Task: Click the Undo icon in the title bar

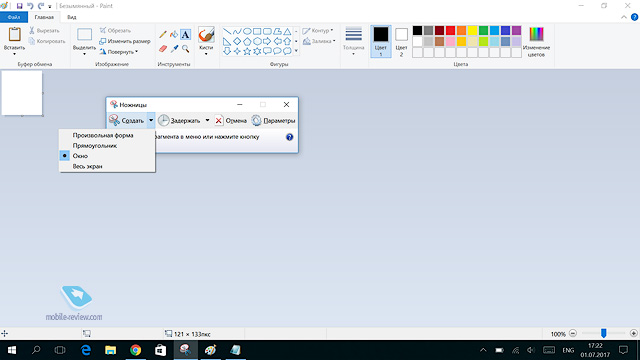Action: click(x=30, y=6)
